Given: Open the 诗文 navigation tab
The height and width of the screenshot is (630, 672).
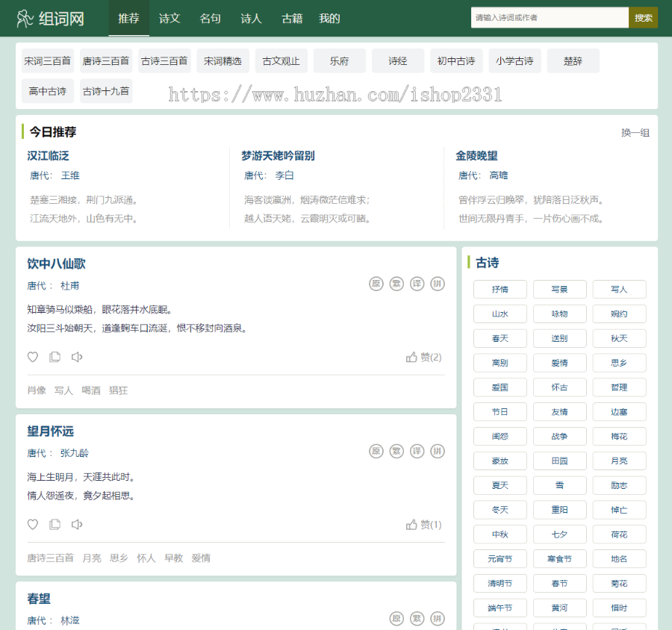Looking at the screenshot, I should click(169, 18).
